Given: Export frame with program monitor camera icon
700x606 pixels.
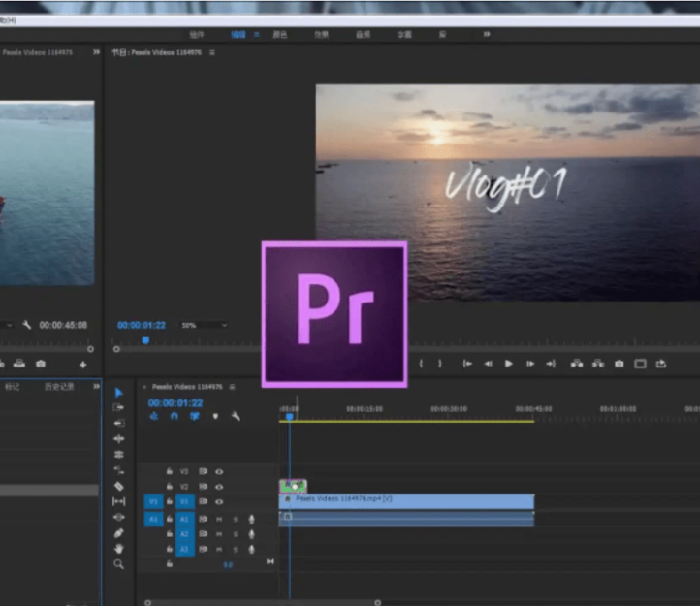Looking at the screenshot, I should (620, 364).
